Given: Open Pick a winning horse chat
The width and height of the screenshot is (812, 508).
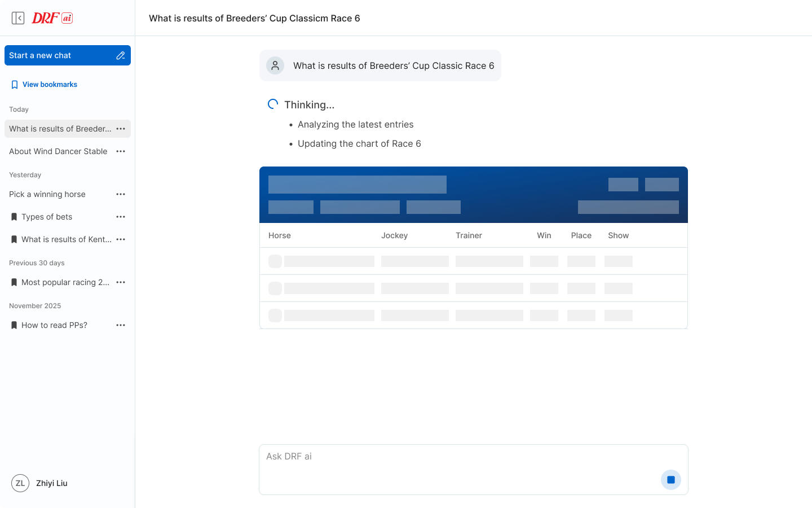Looking at the screenshot, I should (x=47, y=194).
